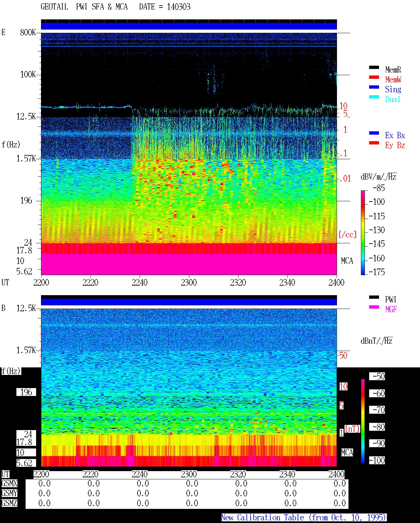Pick the magenta MGF legend swatch
The width and height of the screenshot is (420, 523).
tap(374, 307)
